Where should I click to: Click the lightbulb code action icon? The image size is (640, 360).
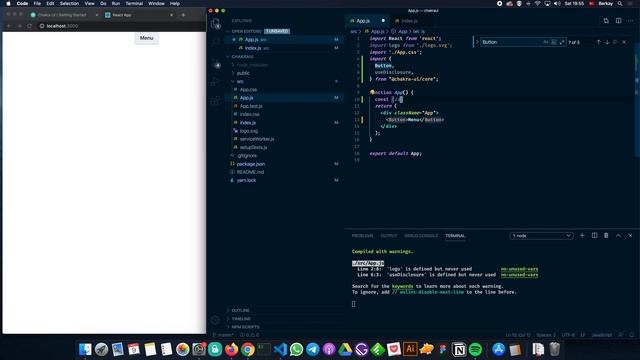point(372,92)
